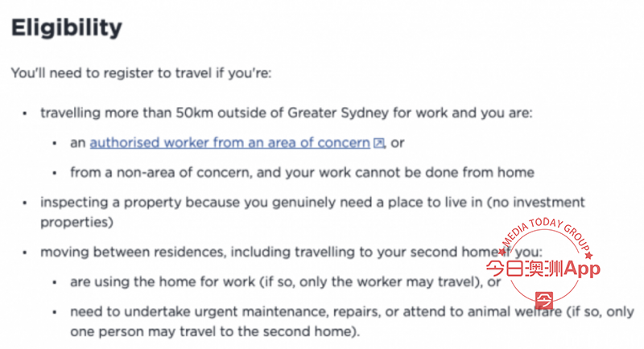644x349 pixels.
Task: Open the authorised worker from an area of concern link
Action: (230, 142)
